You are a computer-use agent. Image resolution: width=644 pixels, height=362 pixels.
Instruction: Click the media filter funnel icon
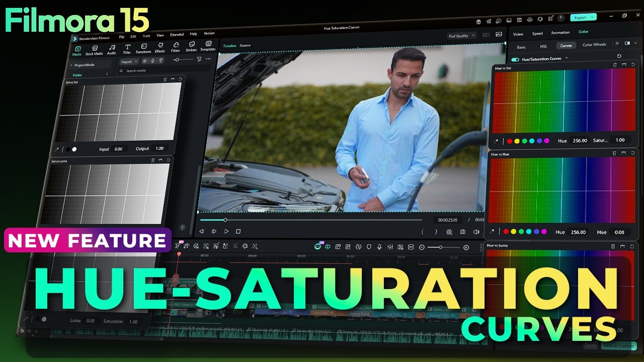[x=199, y=59]
